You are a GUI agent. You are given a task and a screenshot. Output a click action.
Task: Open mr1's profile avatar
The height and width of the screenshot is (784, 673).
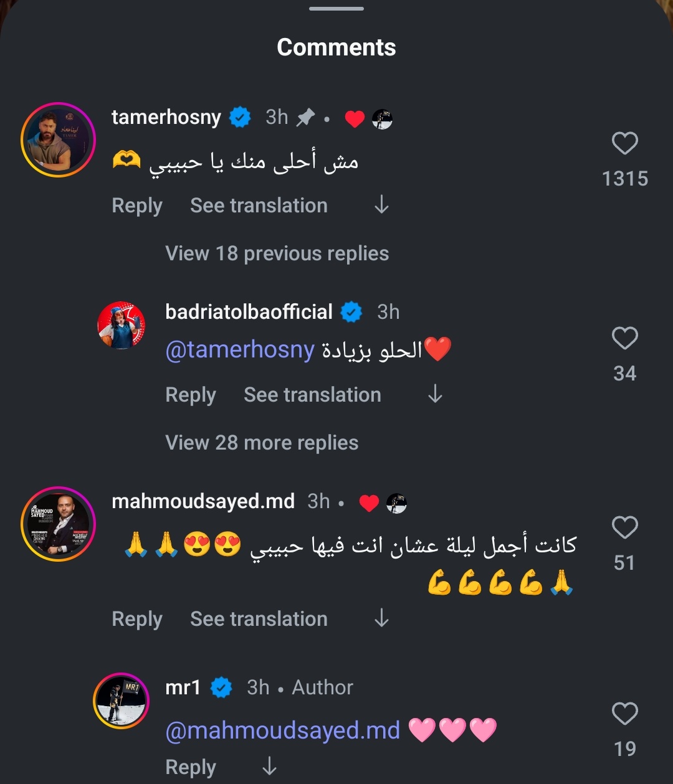[122, 701]
